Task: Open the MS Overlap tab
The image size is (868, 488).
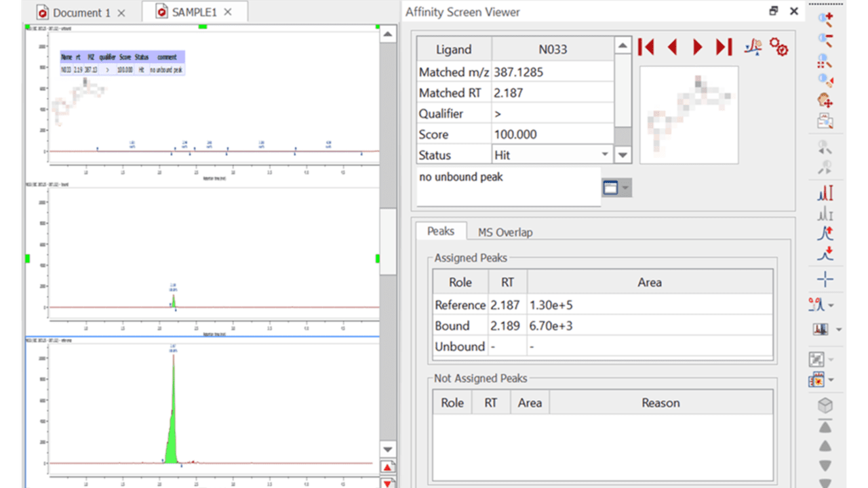Action: 505,232
